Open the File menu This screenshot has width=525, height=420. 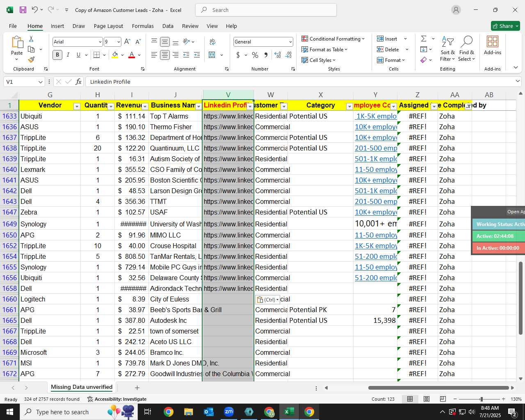tap(13, 26)
